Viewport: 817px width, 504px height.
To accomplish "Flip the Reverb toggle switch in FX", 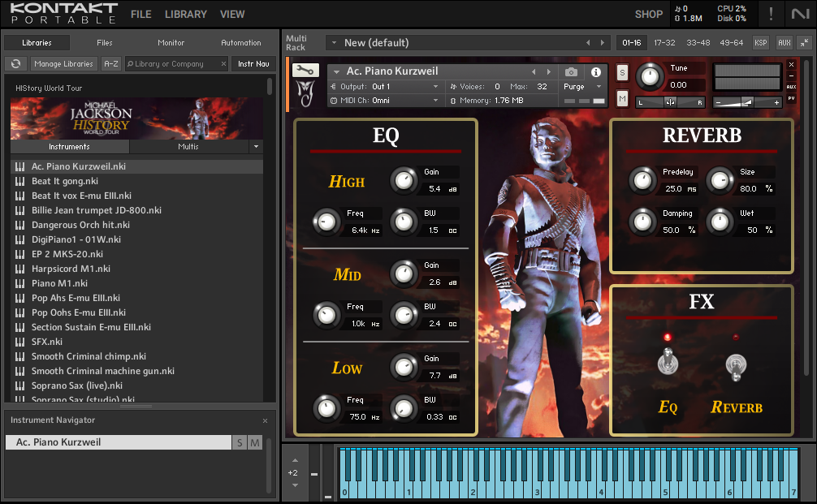I will [x=736, y=367].
